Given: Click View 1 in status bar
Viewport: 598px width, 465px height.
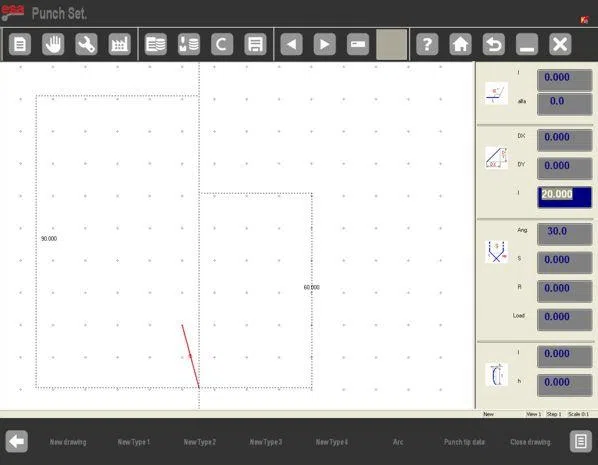Looking at the screenshot, I should tap(534, 414).
